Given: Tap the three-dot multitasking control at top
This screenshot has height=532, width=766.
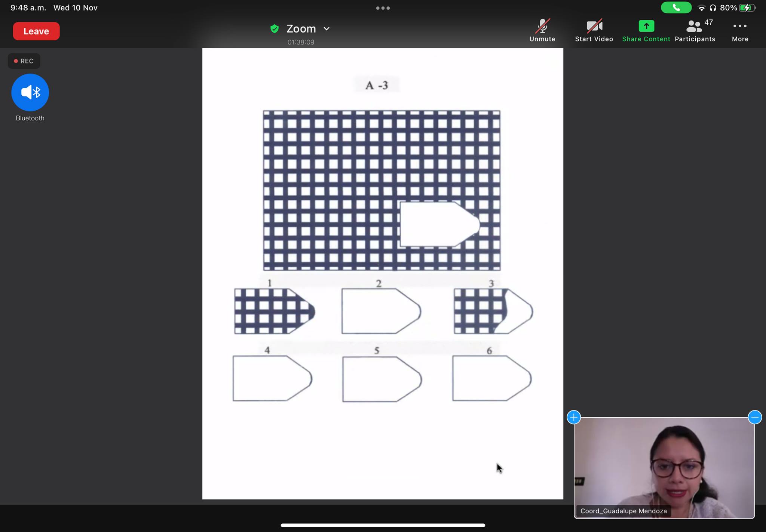Looking at the screenshot, I should pos(383,8).
